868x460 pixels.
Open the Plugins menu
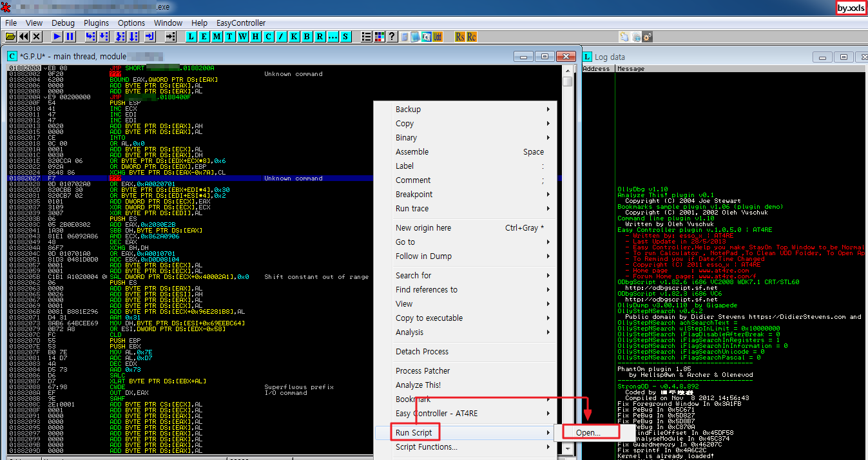click(x=97, y=23)
